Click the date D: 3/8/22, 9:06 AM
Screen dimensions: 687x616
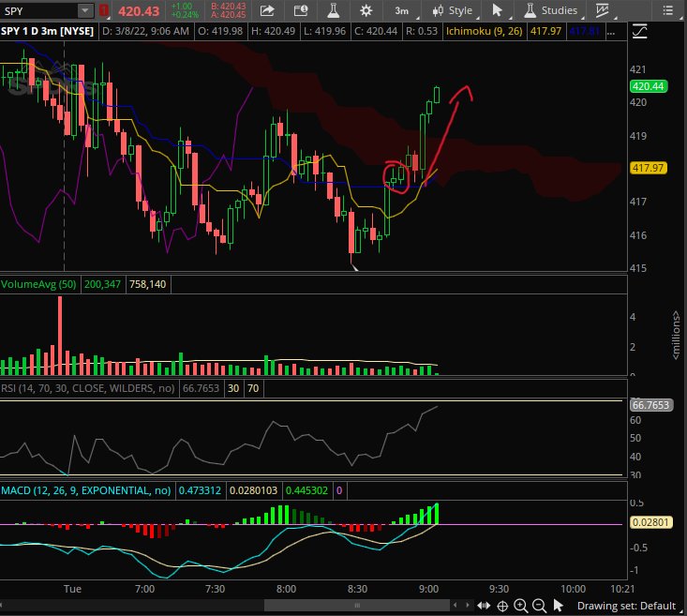145,32
